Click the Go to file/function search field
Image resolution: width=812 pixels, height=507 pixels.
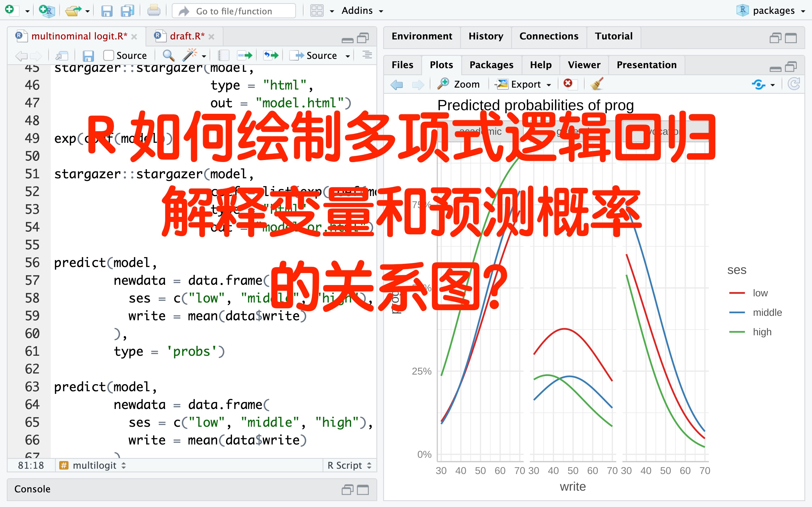pos(234,11)
